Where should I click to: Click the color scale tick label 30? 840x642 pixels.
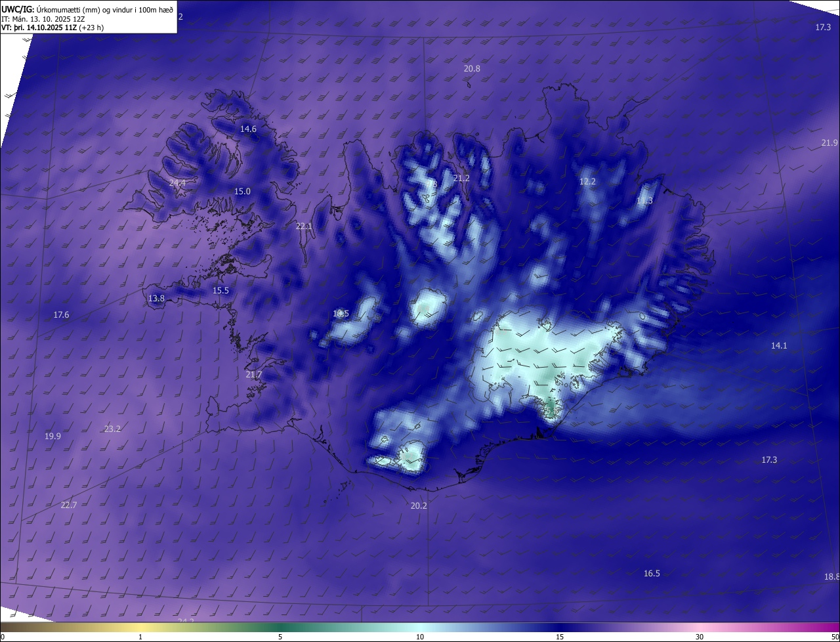[x=700, y=637]
